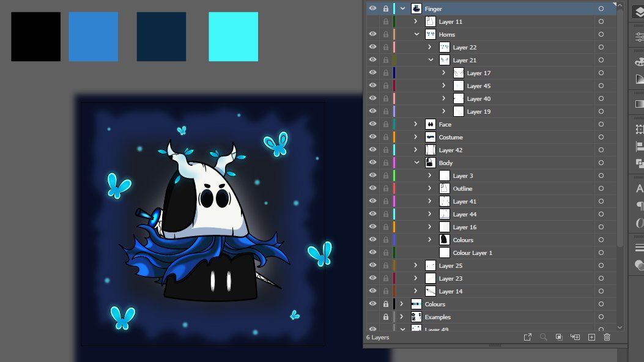Open the Align panel icon in dock

639,146
